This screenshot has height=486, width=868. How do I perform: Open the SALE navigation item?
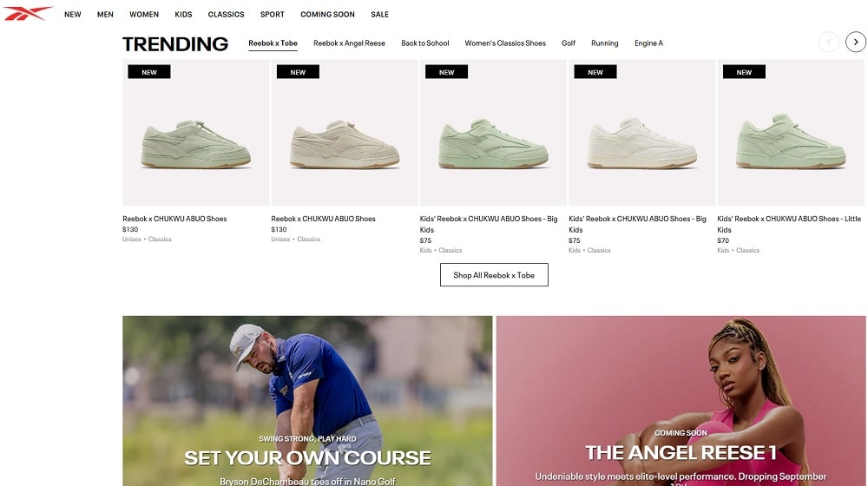pyautogui.click(x=380, y=15)
